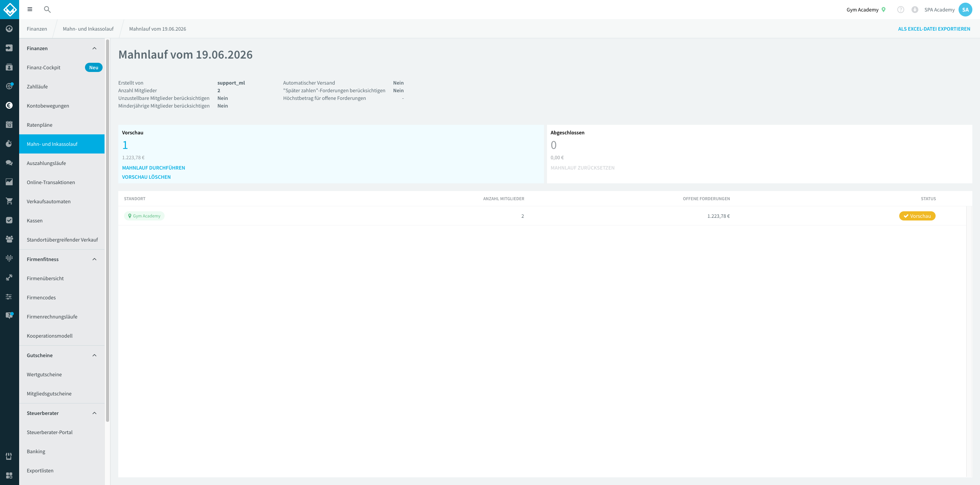
Task: Go to Mahn- und Inkassolauf breadcrumb
Action: [88, 29]
